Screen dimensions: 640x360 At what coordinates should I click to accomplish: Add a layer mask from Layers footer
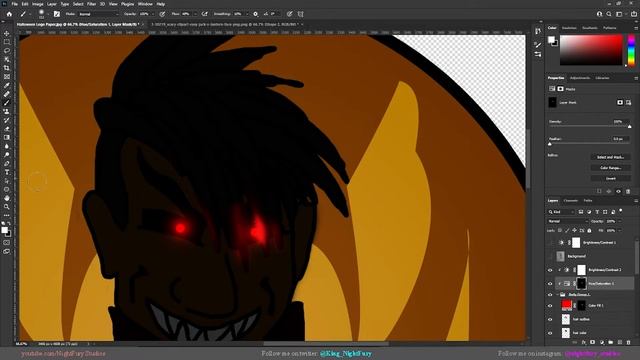[593, 342]
